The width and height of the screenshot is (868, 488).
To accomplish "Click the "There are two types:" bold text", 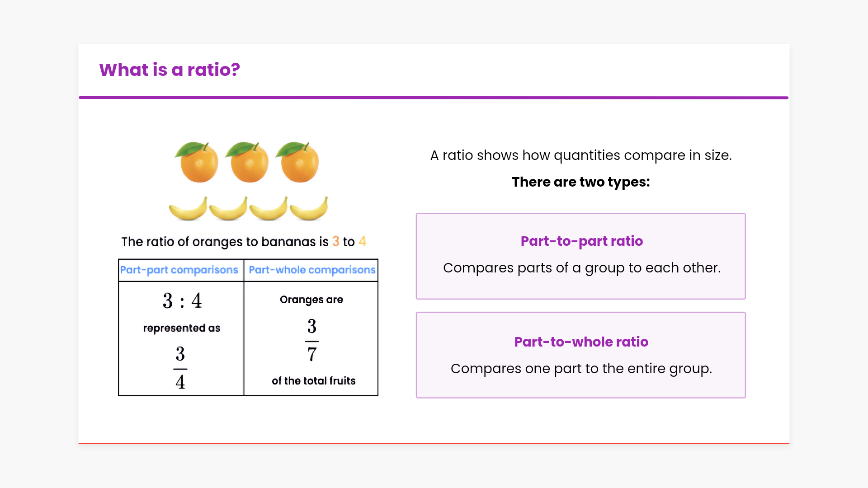I will click(x=581, y=182).
